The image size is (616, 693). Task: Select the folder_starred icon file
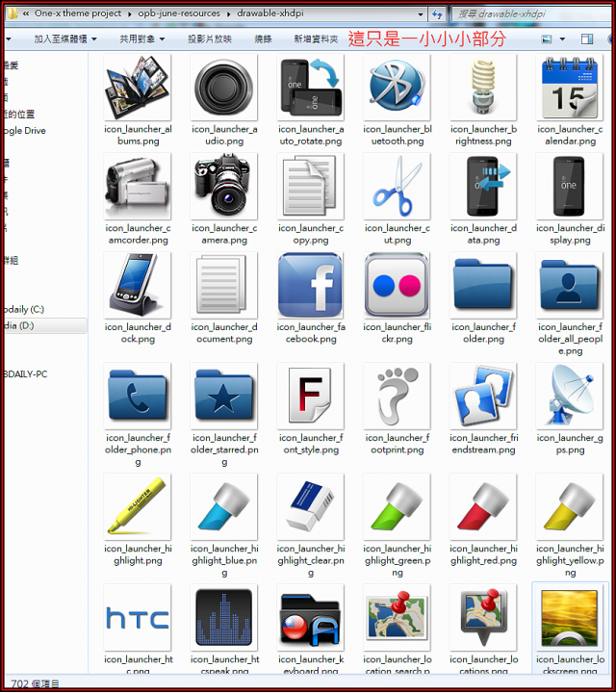(x=224, y=396)
